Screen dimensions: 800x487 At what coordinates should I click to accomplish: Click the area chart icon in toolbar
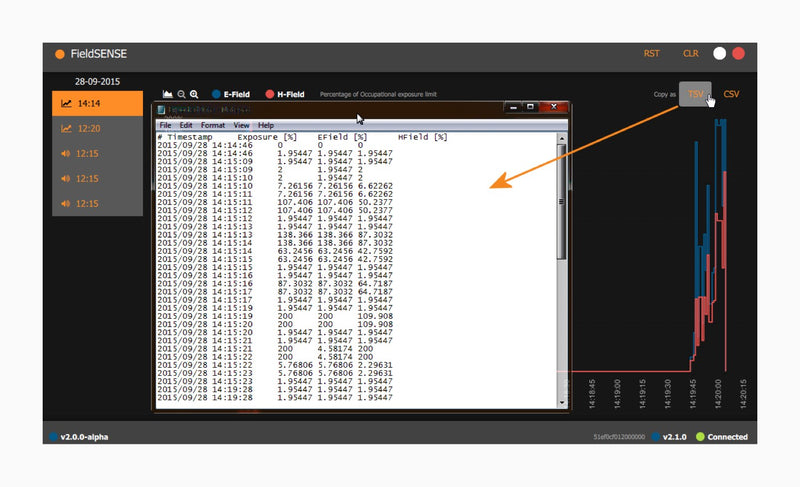(x=167, y=94)
